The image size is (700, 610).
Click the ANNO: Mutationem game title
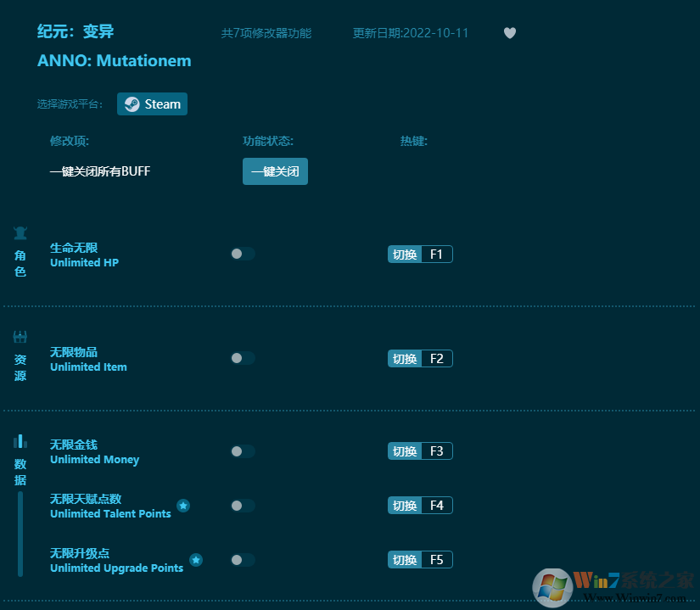(x=114, y=61)
